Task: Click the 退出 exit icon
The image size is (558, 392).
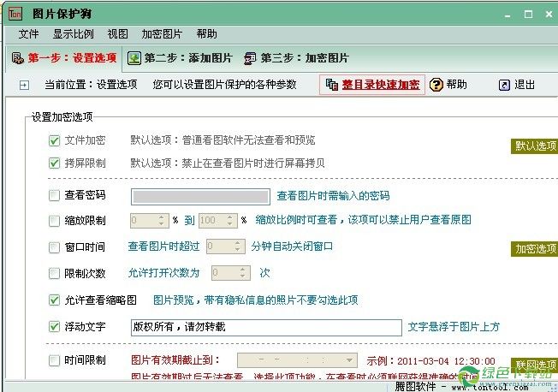Action: pos(505,85)
